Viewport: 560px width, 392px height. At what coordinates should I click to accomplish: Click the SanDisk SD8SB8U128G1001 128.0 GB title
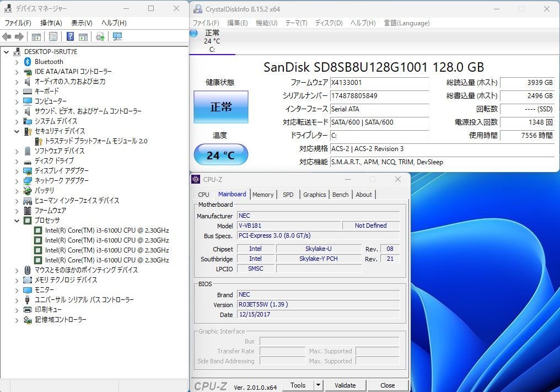click(374, 67)
